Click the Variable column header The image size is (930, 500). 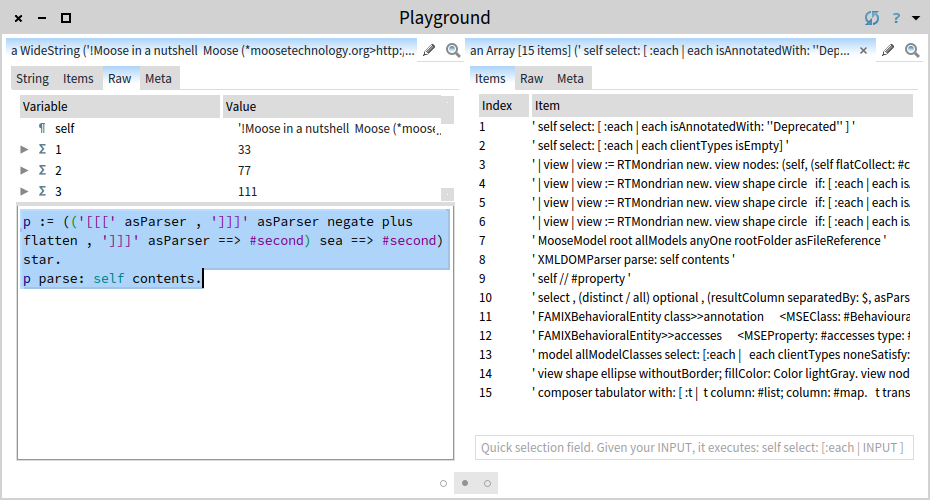[120, 107]
